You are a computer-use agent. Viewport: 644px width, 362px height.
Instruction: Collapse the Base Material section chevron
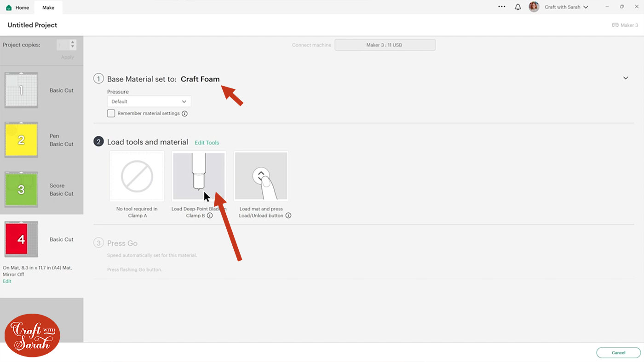click(626, 78)
